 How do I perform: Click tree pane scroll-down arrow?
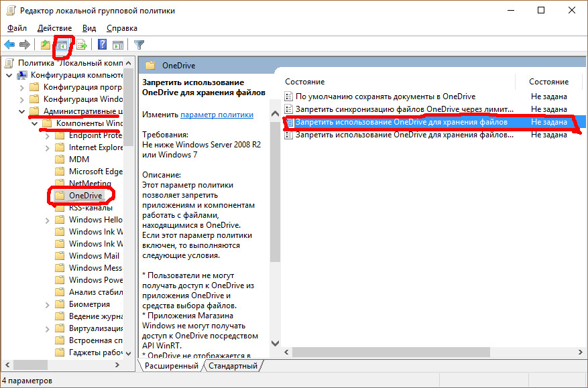tap(129, 353)
